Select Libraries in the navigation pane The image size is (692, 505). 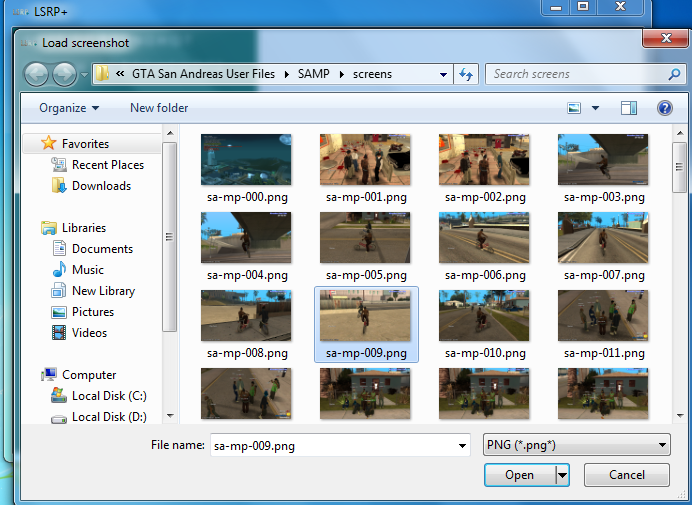coord(83,228)
